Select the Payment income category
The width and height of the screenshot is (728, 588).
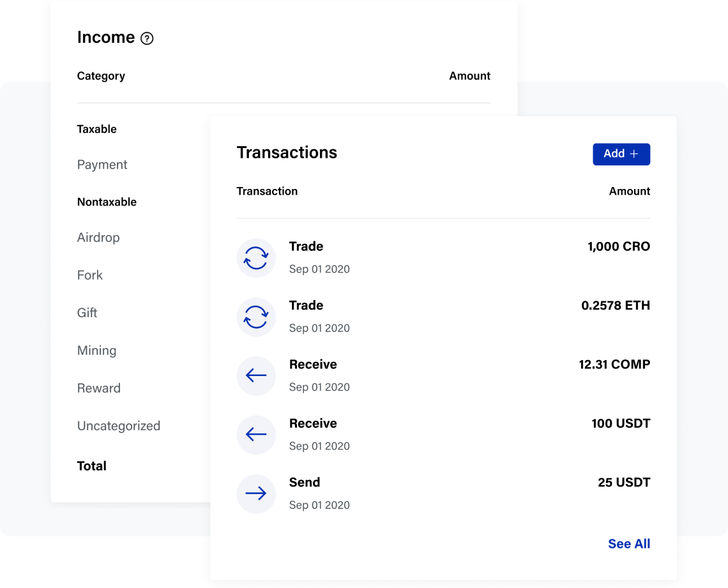tap(102, 165)
